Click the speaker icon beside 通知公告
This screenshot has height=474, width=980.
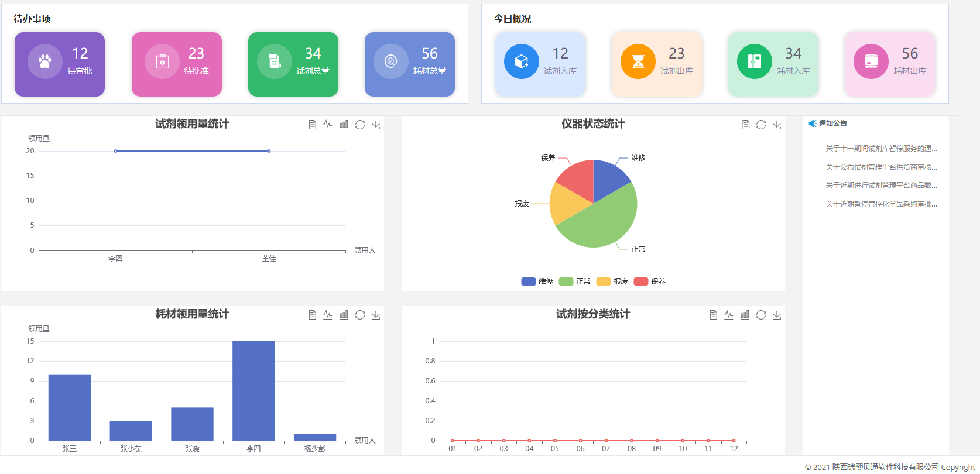pos(813,123)
